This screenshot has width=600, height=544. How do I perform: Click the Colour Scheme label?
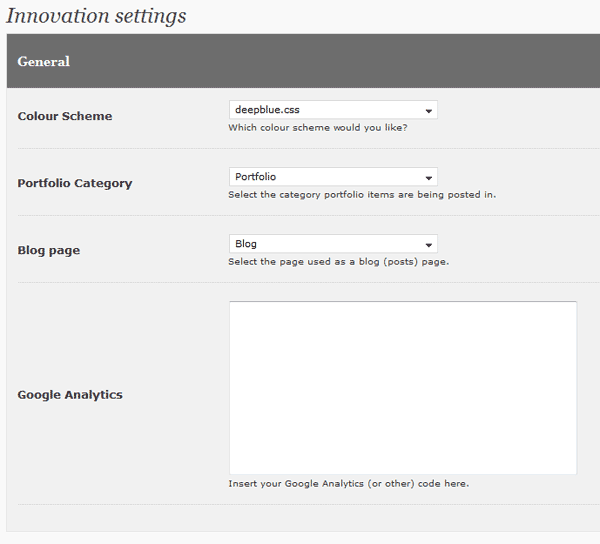pos(65,116)
